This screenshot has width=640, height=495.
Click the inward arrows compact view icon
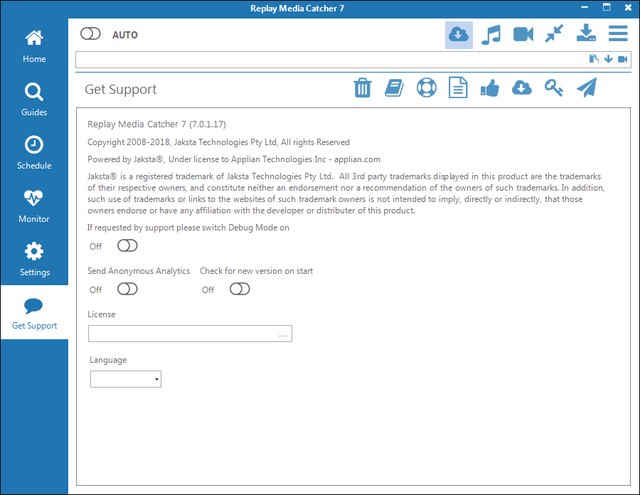[554, 34]
